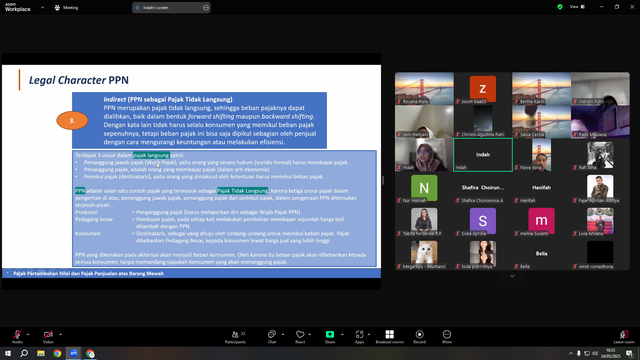Click muted mic icon on Hanifah's tile
640x360 pixels.
(x=516, y=200)
